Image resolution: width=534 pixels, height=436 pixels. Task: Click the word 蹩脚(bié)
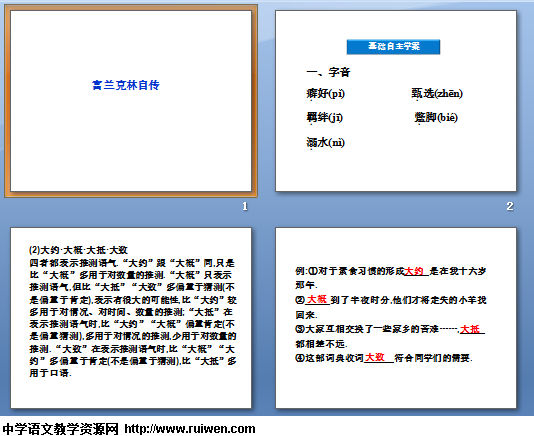[436, 118]
